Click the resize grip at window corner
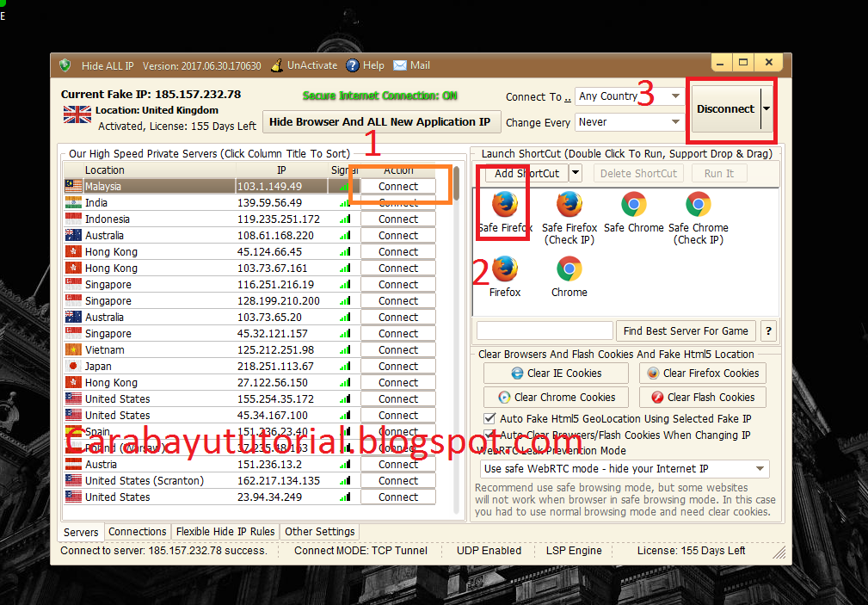The image size is (868, 605). [779, 552]
